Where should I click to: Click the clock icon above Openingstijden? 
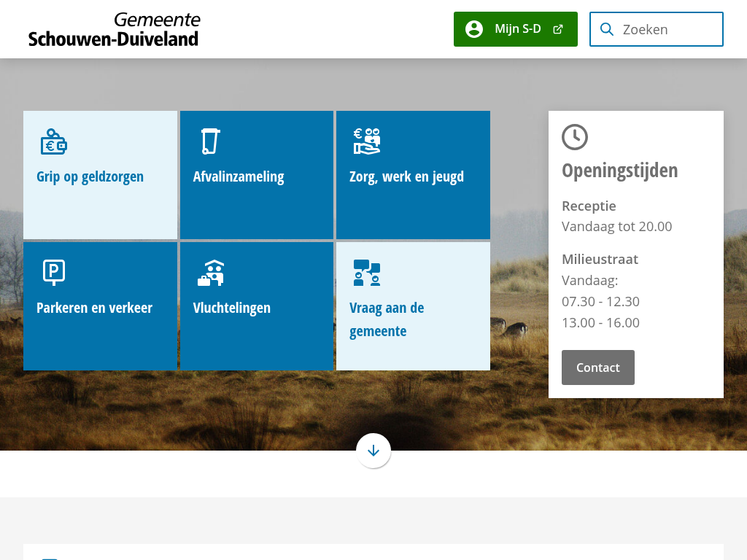pos(575,137)
